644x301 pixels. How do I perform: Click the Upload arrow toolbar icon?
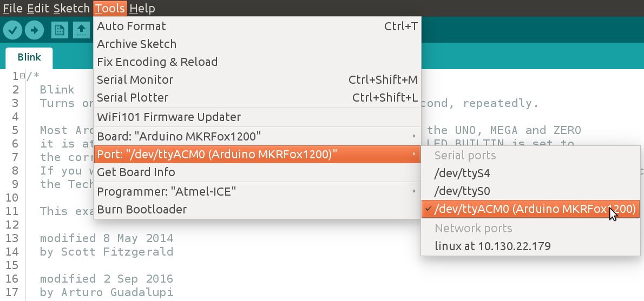tap(35, 30)
